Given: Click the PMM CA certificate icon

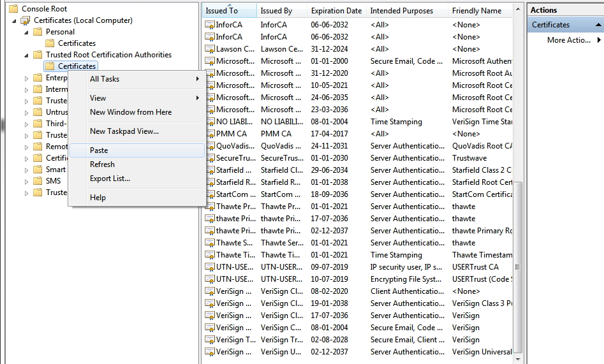Looking at the screenshot, I should click(x=210, y=134).
